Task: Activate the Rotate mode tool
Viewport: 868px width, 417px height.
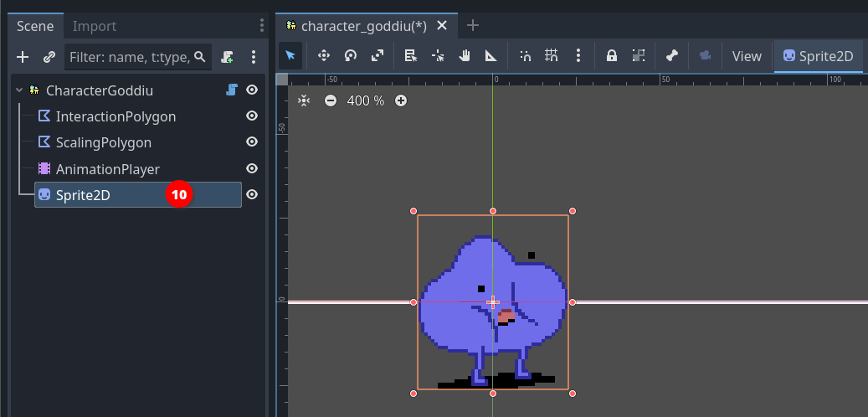Action: click(351, 55)
